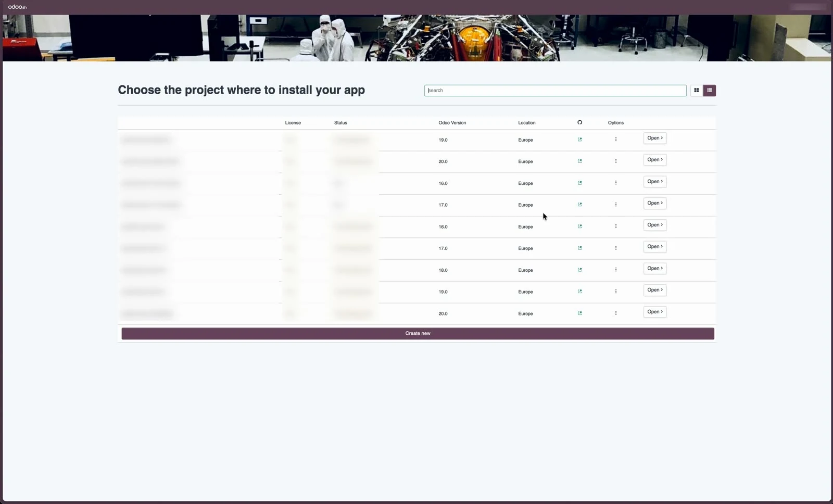Open options menu for the 18.0 row

click(615, 270)
